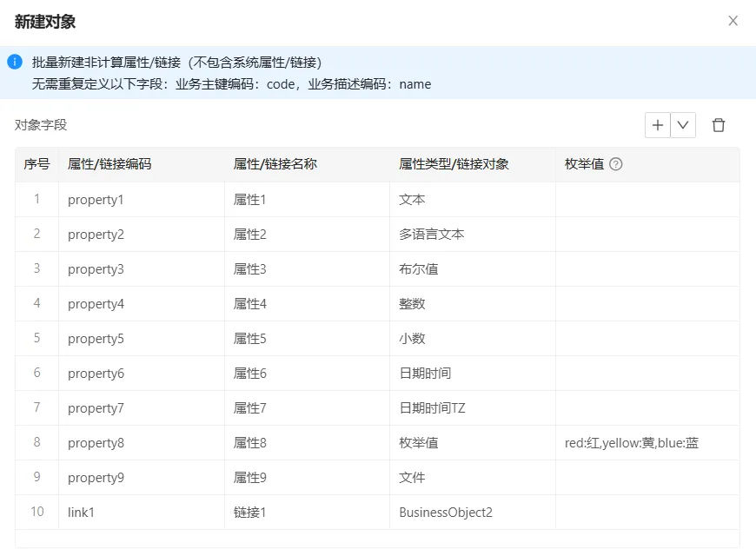Image resolution: width=756 pixels, height=556 pixels.
Task: Open type cell showing 日期时间TZ
Action: 471,408
